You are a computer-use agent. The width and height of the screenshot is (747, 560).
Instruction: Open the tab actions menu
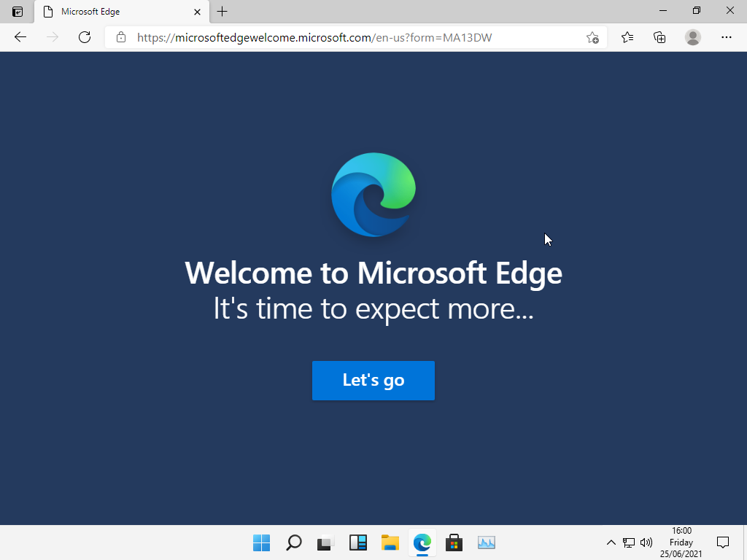pos(18,12)
